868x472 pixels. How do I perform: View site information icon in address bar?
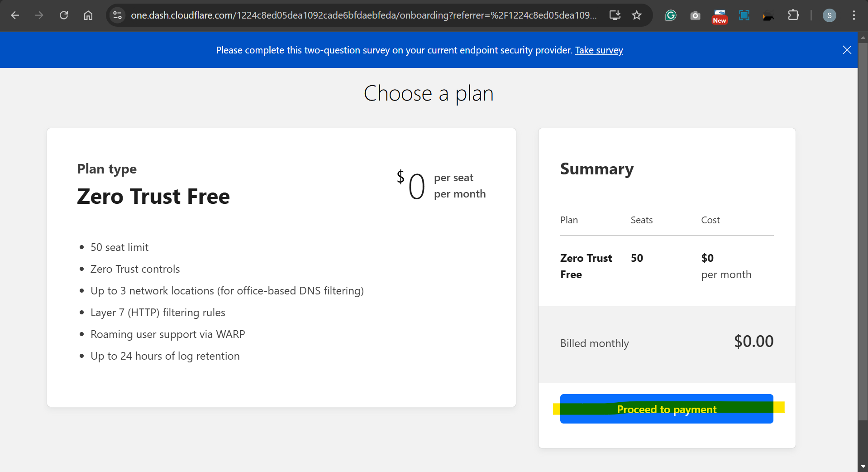pyautogui.click(x=118, y=15)
